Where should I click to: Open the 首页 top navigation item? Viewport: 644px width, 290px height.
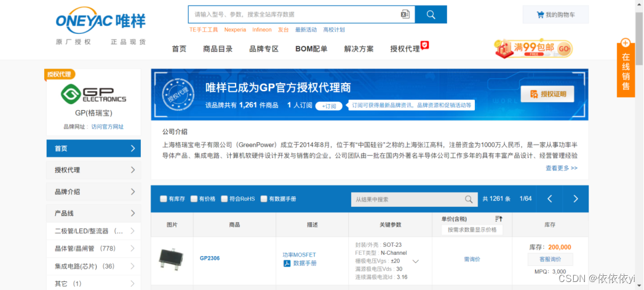click(179, 49)
